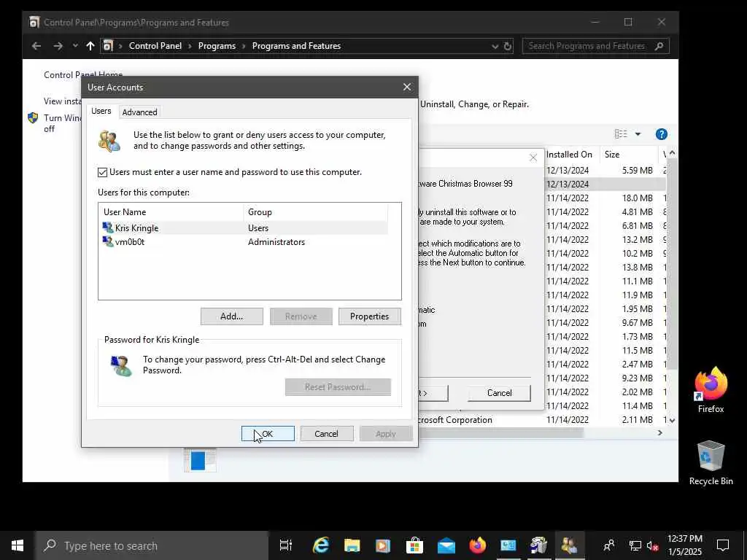Open the Firefox desktop shortcut
This screenshot has width=747, height=560.
[711, 389]
